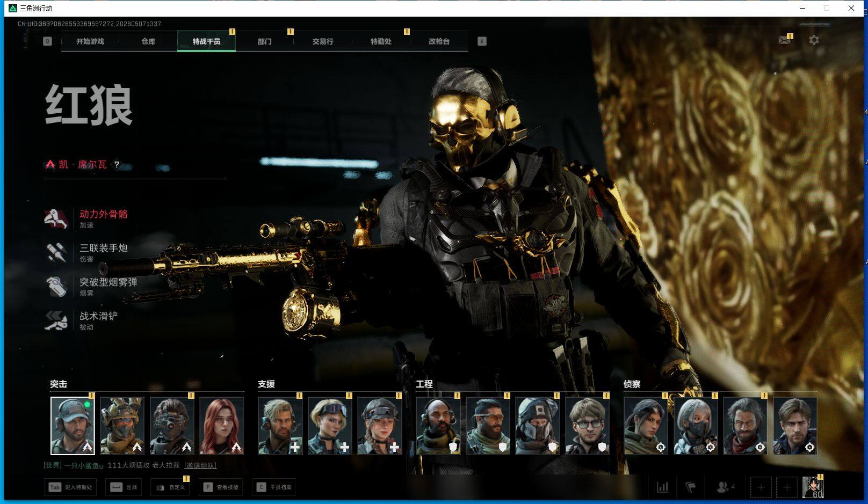This screenshot has height=504, width=868.
Task: Go to the 部门 tab
Action: 265,41
